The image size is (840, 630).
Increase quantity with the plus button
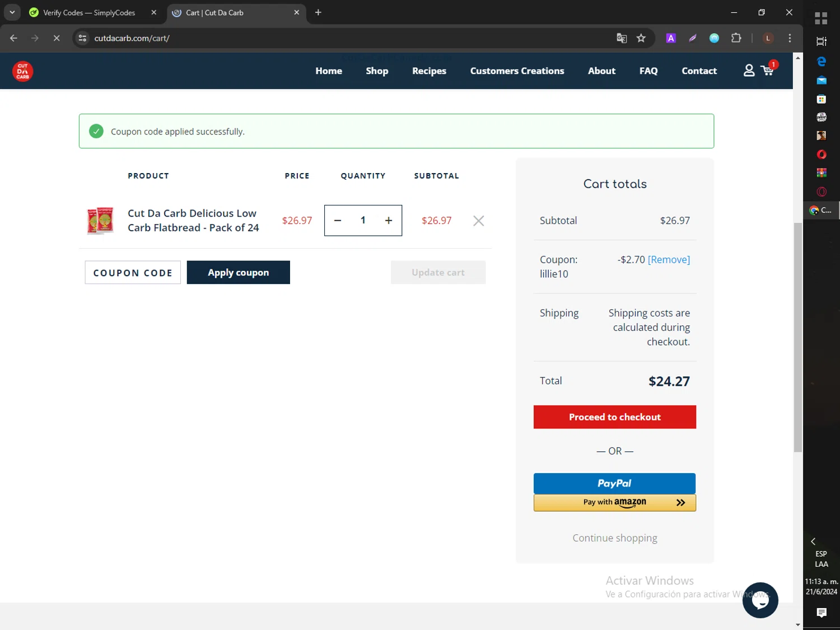[389, 221]
